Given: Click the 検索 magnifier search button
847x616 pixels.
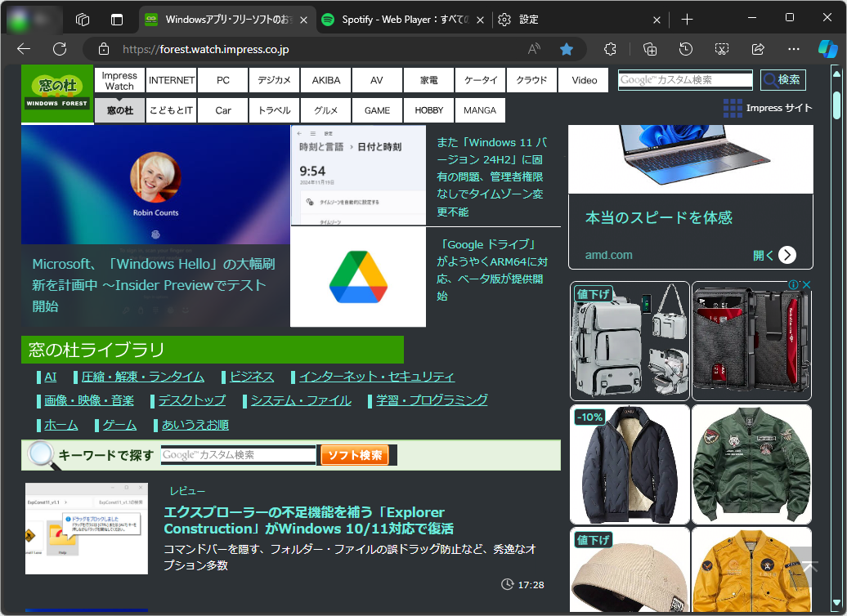Looking at the screenshot, I should pos(782,79).
